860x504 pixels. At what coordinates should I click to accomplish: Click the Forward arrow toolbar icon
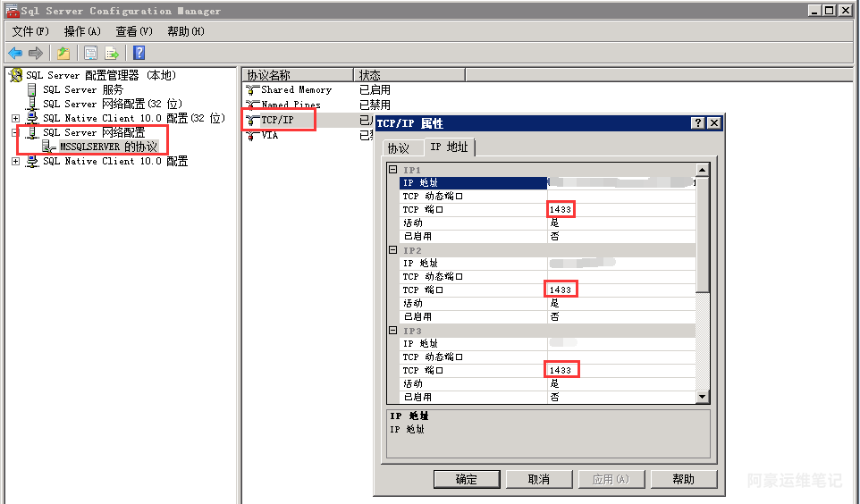[36, 53]
